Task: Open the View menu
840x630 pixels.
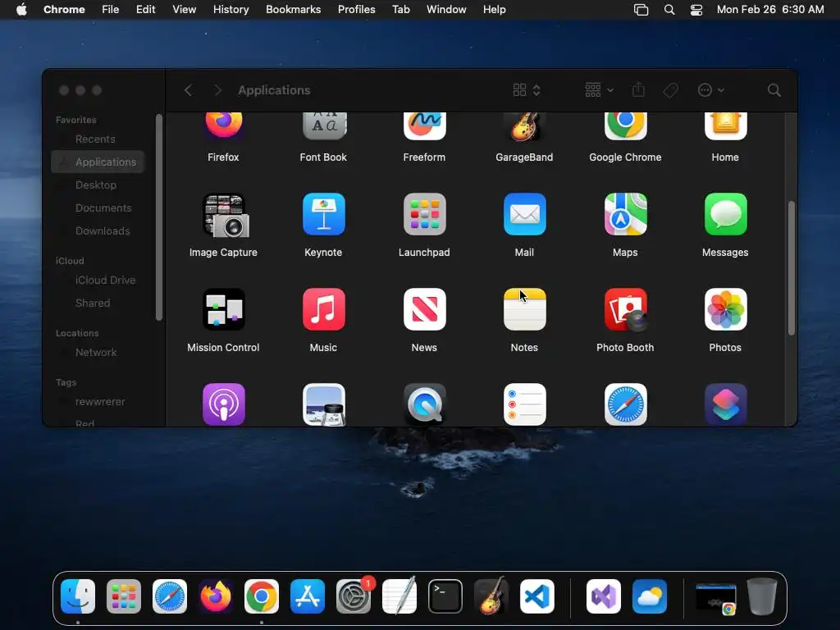Action: [185, 10]
